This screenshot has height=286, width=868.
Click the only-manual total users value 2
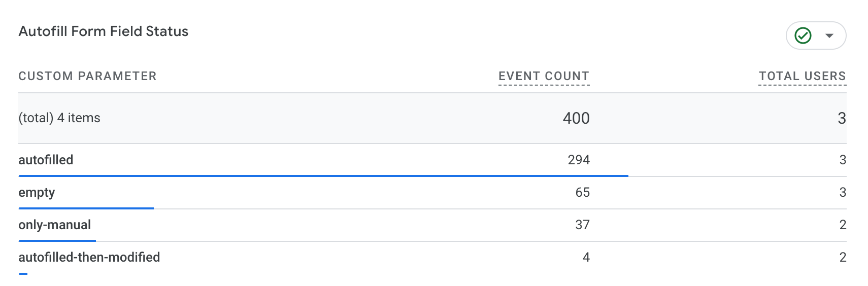click(843, 225)
